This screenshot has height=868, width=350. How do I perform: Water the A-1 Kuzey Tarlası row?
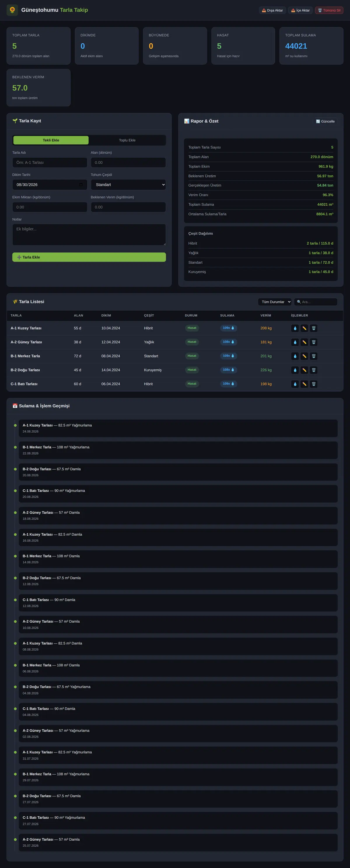(295, 328)
